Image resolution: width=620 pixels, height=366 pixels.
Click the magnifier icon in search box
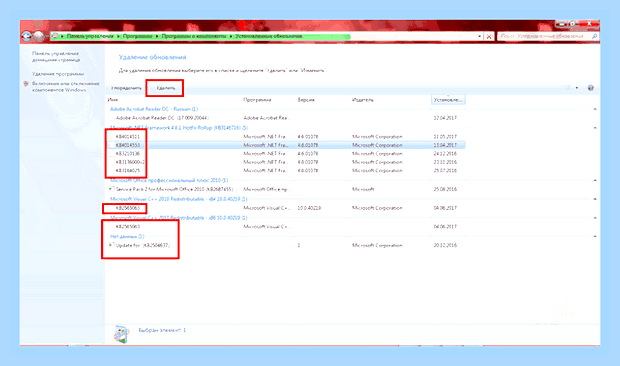[x=594, y=36]
